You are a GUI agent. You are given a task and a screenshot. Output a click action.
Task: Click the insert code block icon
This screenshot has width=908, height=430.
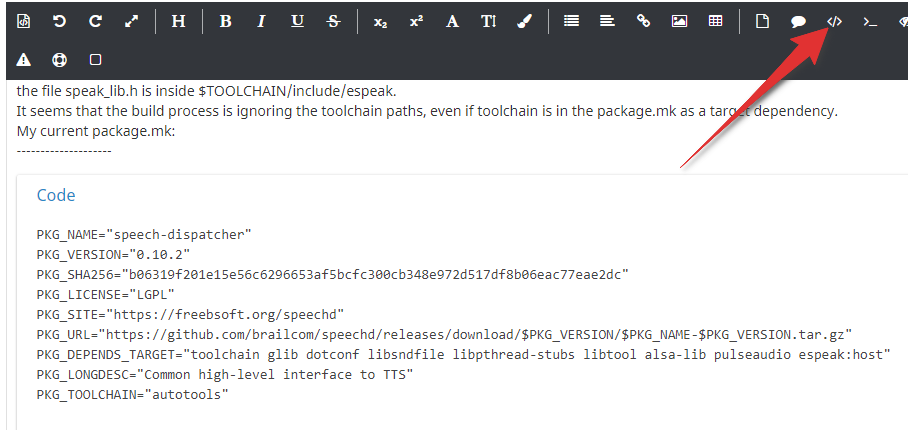pos(834,21)
